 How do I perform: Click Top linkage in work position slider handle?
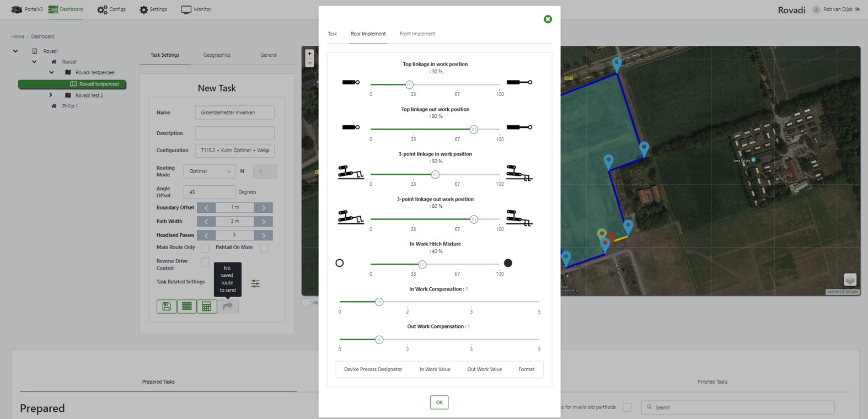tap(409, 84)
